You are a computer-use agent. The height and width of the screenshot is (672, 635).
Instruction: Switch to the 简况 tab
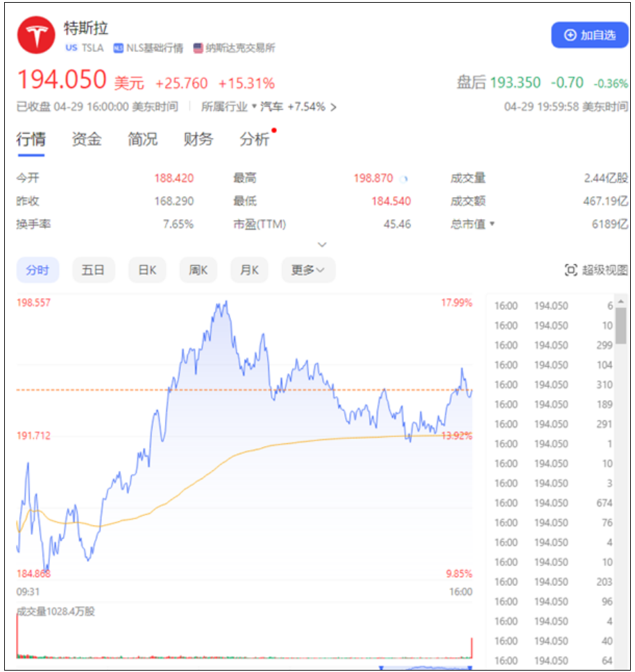coord(142,139)
